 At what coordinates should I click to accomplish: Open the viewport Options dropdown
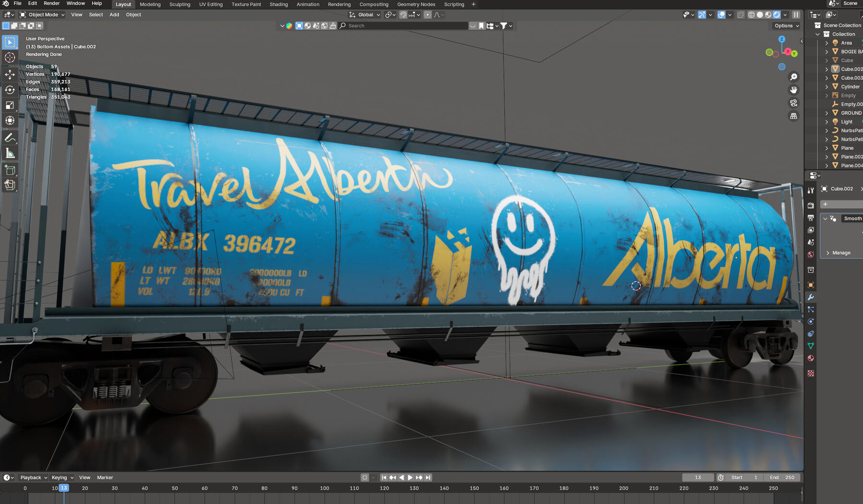coord(786,26)
